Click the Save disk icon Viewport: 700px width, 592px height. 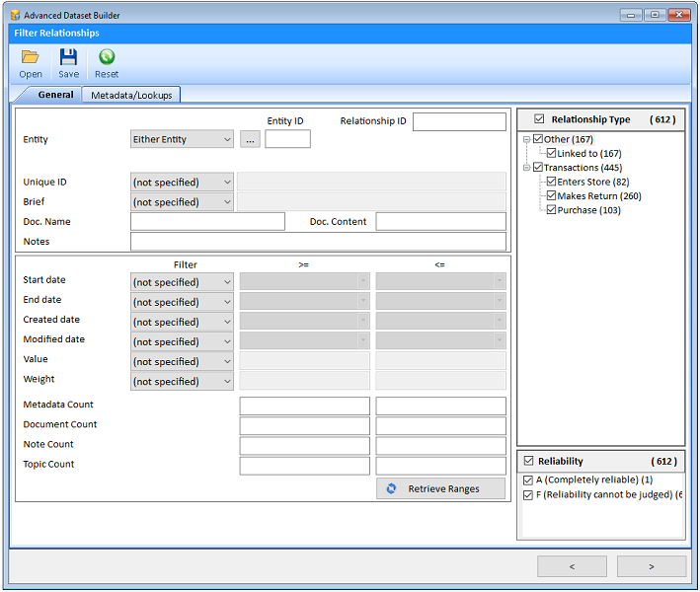point(68,58)
